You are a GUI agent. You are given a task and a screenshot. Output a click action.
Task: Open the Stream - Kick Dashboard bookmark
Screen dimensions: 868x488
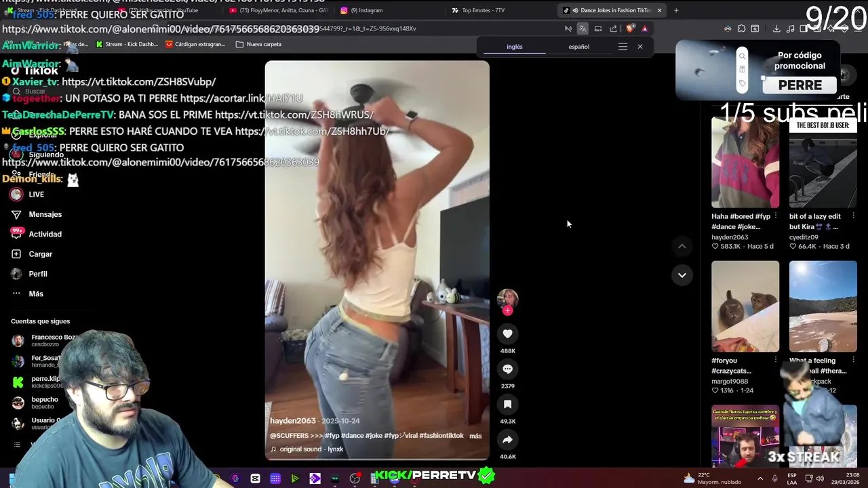point(127,44)
